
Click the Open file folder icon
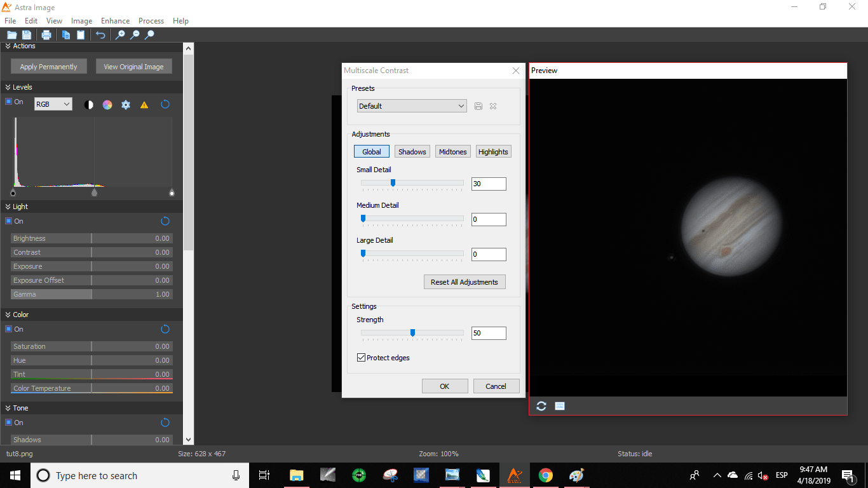coord(11,35)
